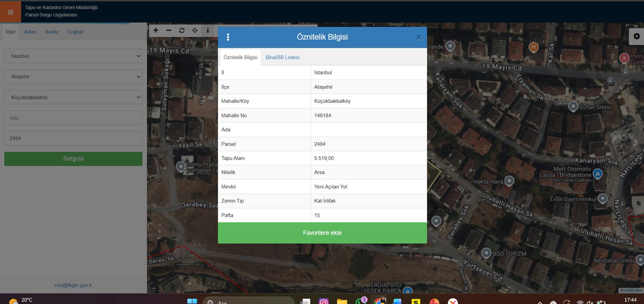Click the cbs@tkgm.gov.tr email link
The width and height of the screenshot is (644, 304).
click(x=73, y=285)
